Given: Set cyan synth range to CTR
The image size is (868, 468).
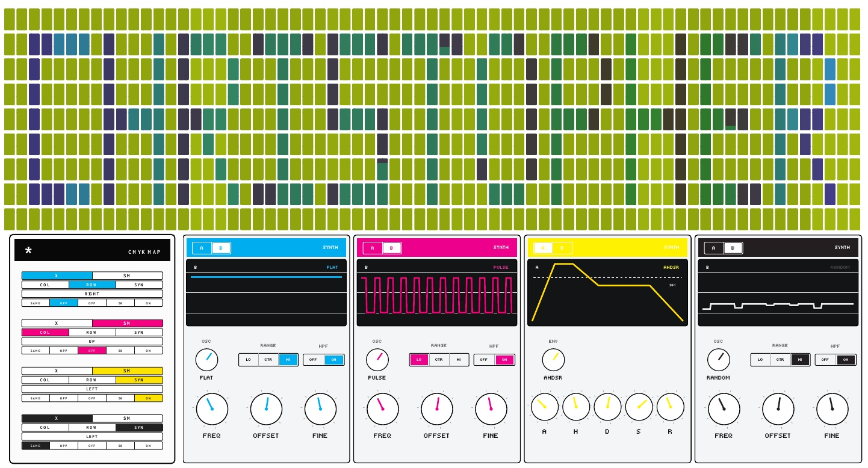Looking at the screenshot, I should (x=268, y=360).
